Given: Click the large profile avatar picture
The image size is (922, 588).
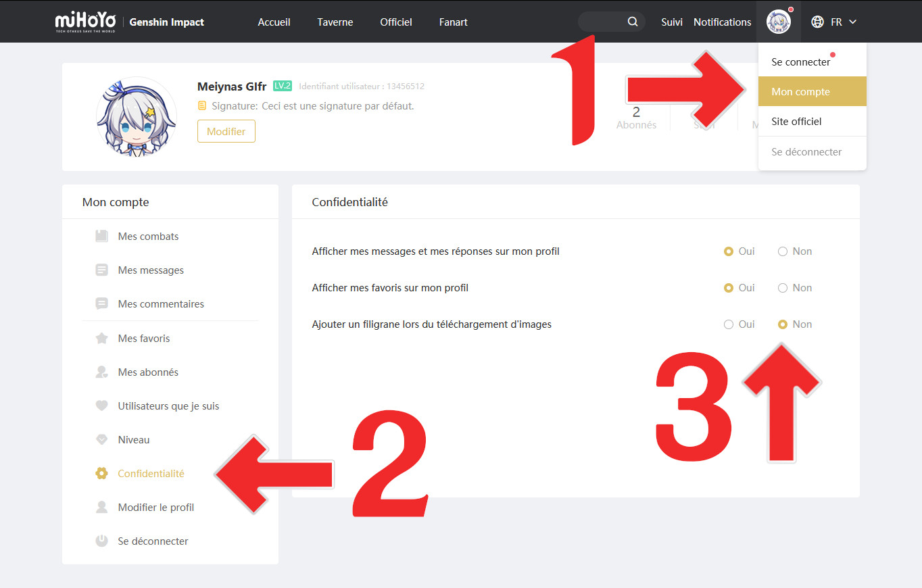Looking at the screenshot, I should click(136, 117).
